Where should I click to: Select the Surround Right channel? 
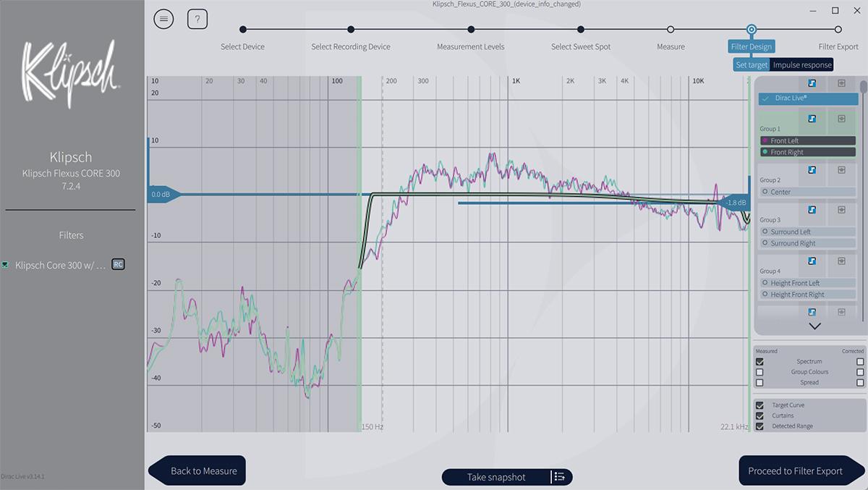(x=807, y=243)
